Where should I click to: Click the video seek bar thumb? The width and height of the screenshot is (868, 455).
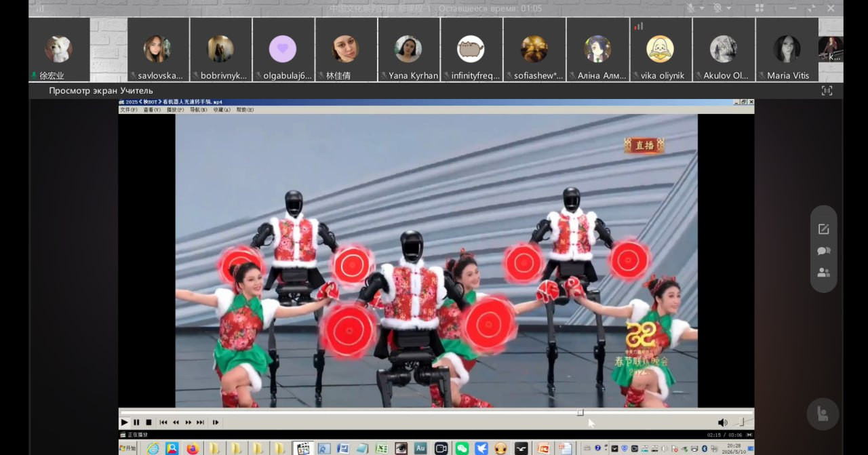[x=580, y=412]
